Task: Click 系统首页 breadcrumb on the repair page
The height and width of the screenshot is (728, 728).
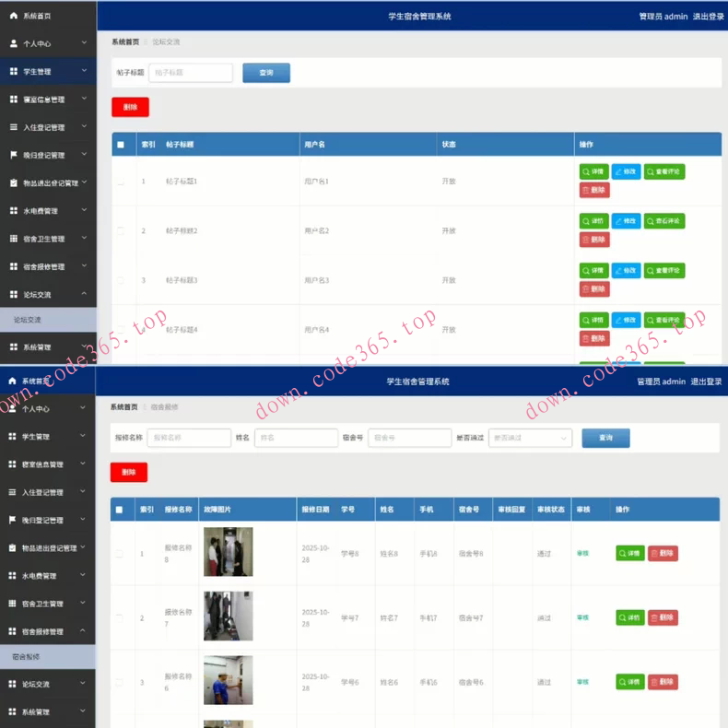Action: (x=124, y=407)
